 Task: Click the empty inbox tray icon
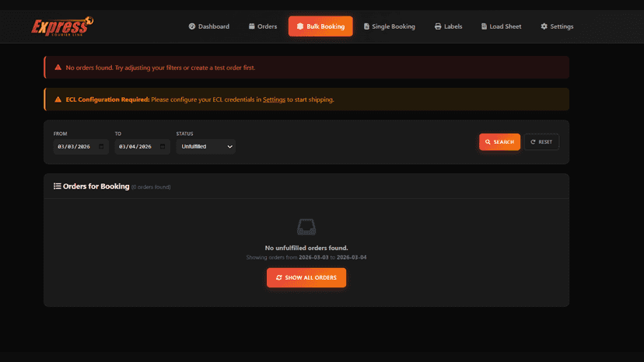(306, 227)
